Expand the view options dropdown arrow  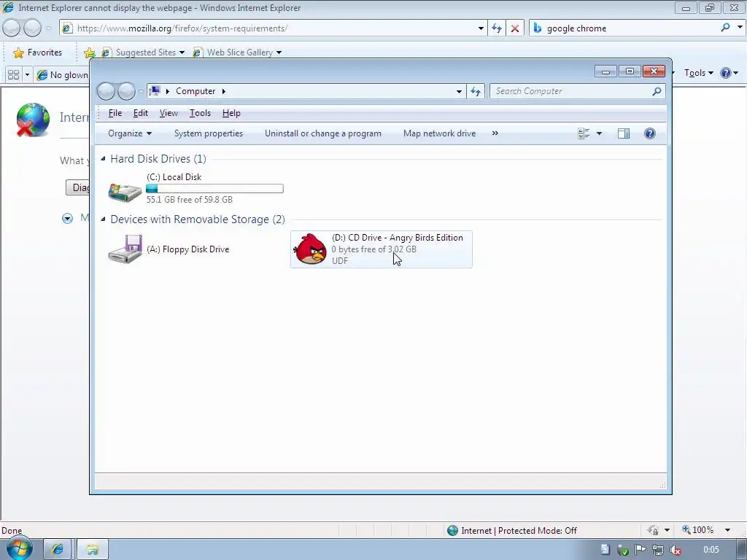600,133
